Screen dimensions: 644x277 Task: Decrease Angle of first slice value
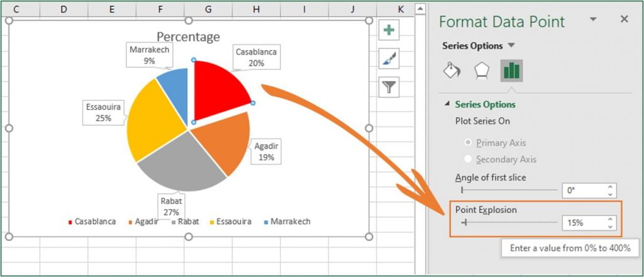coord(610,194)
